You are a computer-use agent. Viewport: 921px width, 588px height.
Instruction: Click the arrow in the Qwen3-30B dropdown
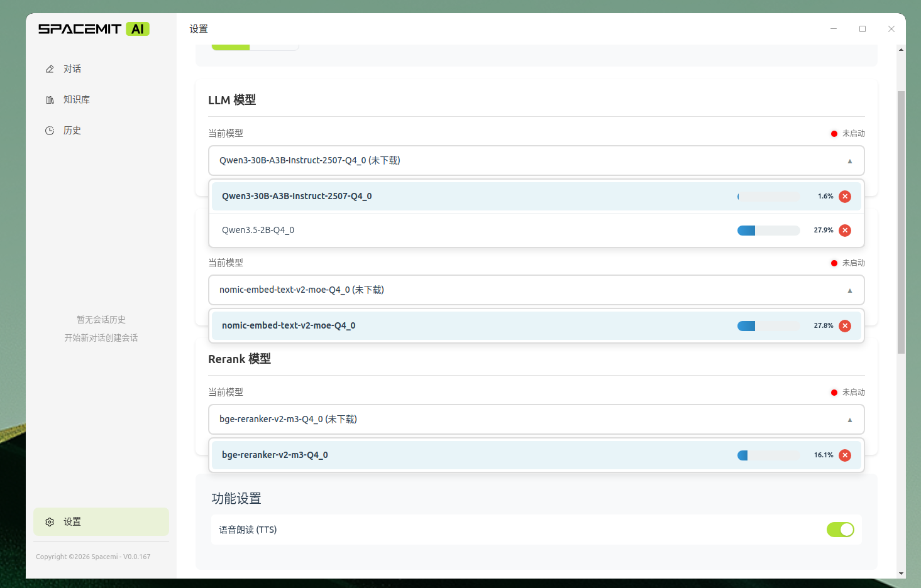tap(850, 161)
